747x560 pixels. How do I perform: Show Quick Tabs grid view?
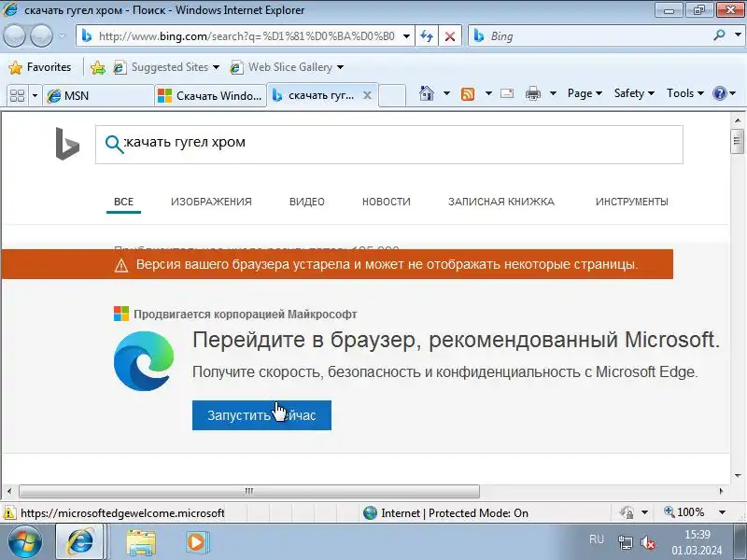[x=17, y=96]
